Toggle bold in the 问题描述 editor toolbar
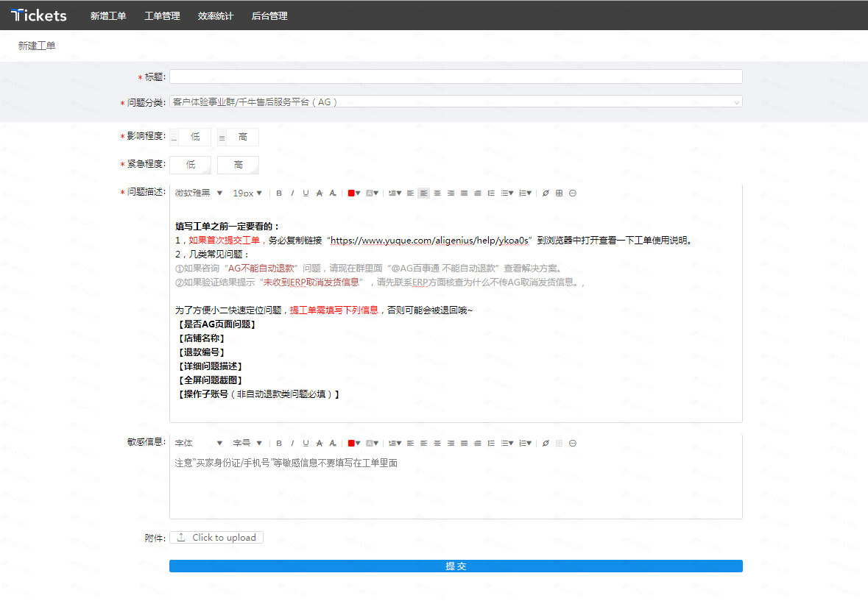This screenshot has width=868, height=601. click(x=279, y=193)
